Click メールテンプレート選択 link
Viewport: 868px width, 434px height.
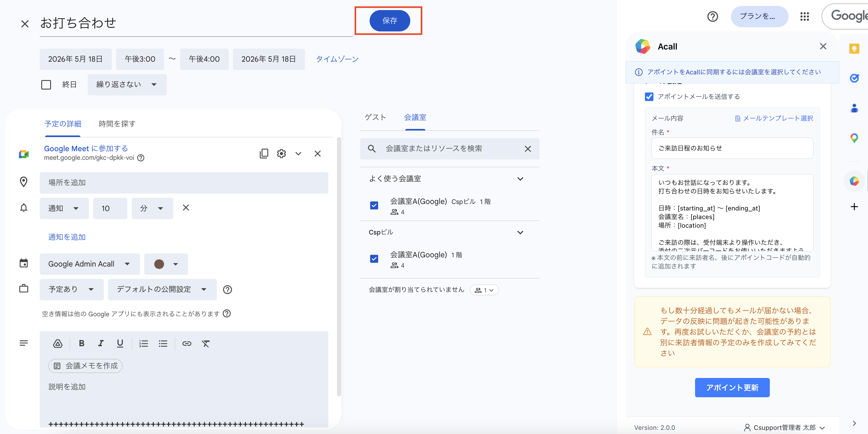[774, 118]
